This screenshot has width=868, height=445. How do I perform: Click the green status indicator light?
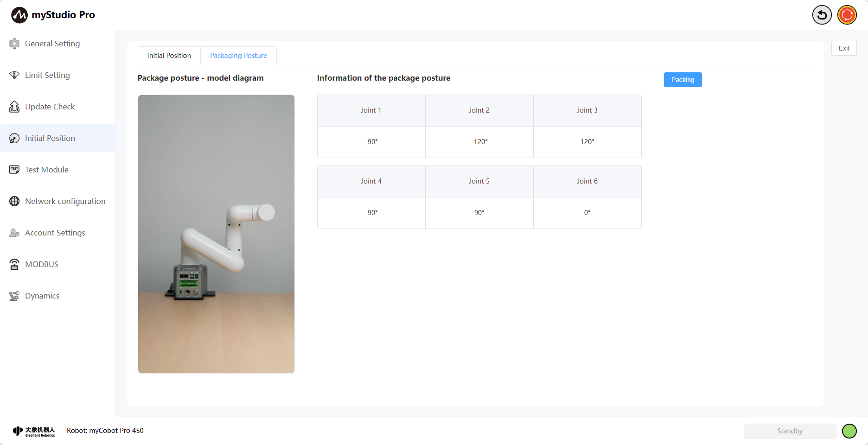click(x=849, y=431)
